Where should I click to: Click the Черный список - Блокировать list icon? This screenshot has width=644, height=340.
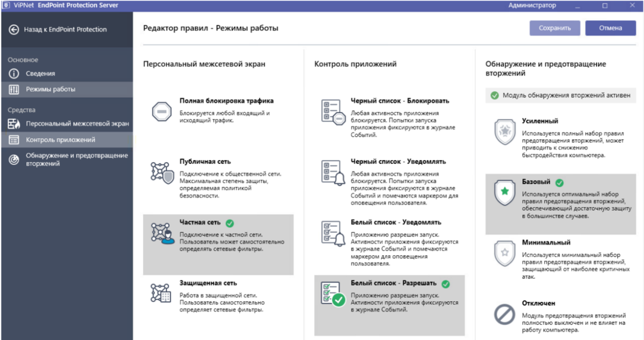pos(333,111)
